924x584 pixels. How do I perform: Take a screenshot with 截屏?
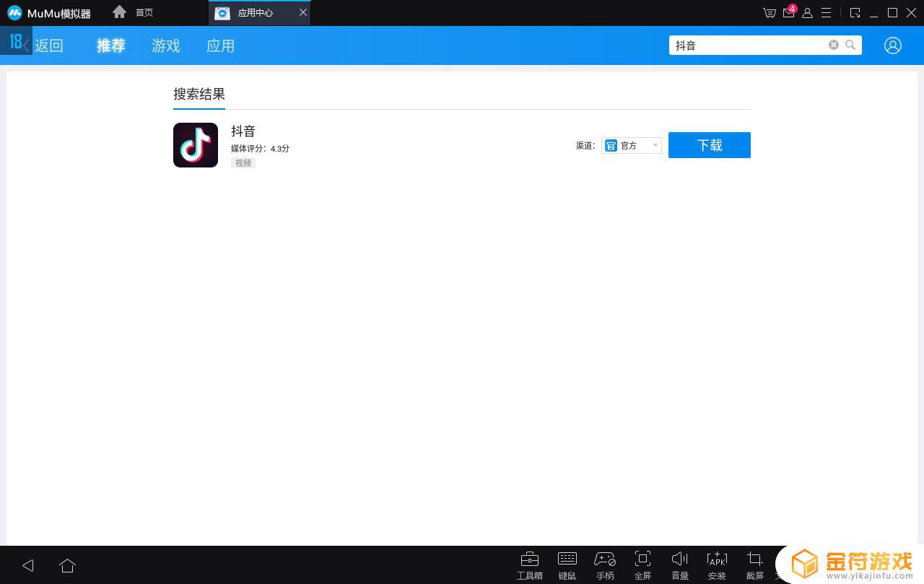click(755, 565)
